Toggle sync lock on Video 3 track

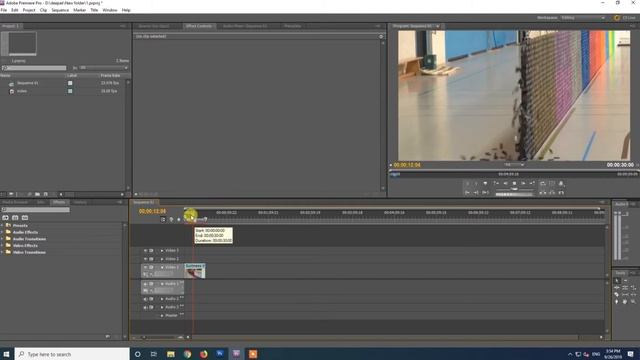tap(151, 251)
